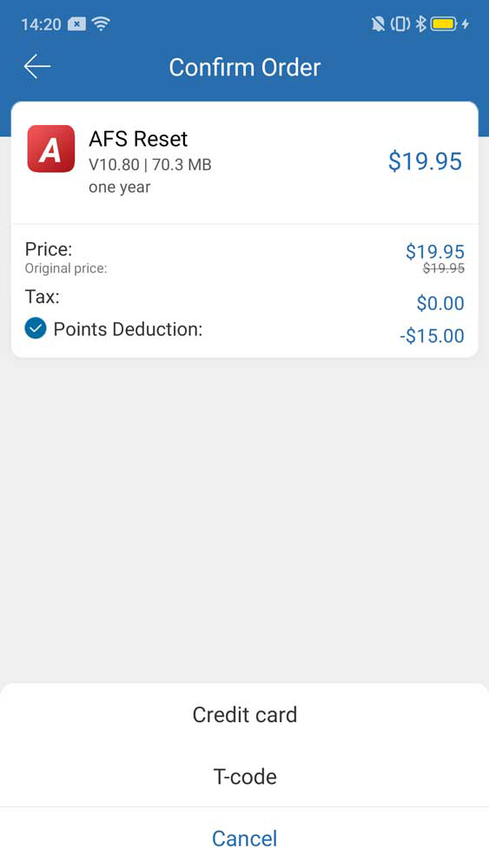Tap the 14:20 clock in status bar
This screenshot has width=489, height=868.
click(x=41, y=24)
